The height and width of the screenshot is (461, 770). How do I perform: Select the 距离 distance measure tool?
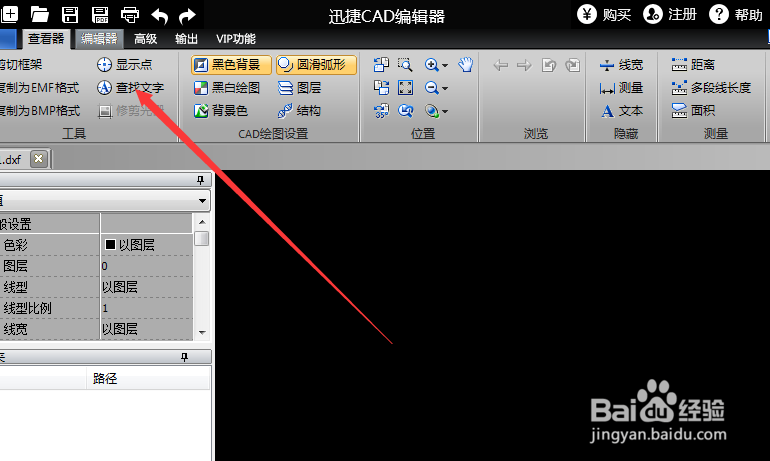pos(693,64)
